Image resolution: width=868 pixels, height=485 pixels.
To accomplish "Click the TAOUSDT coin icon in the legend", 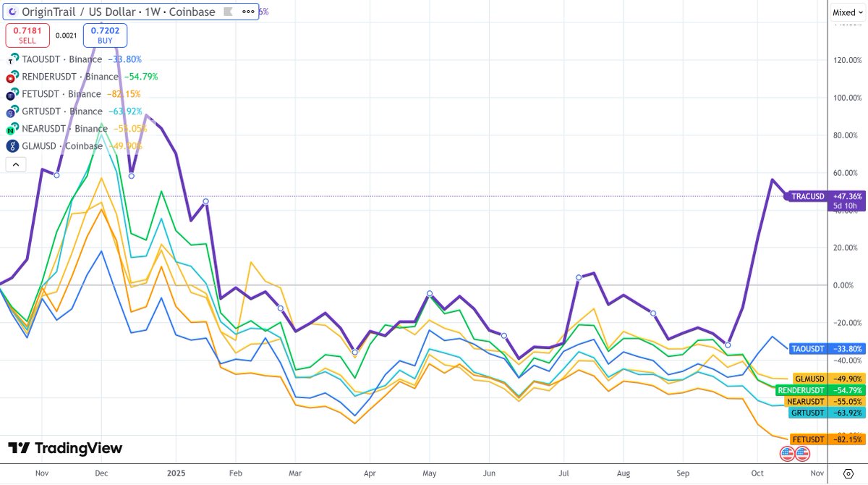I will (12, 59).
